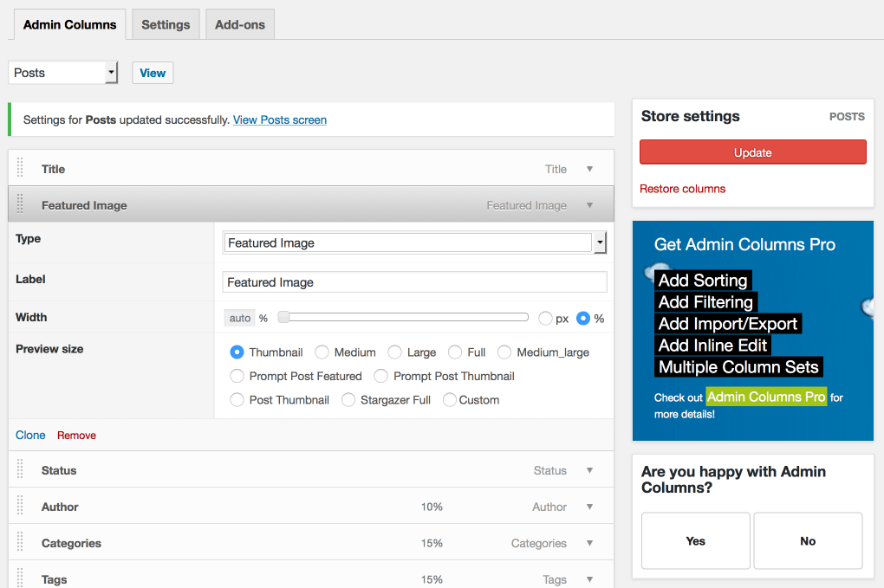Click the Restore columns link
Image resolution: width=884 pixels, height=588 pixels.
pyautogui.click(x=682, y=189)
